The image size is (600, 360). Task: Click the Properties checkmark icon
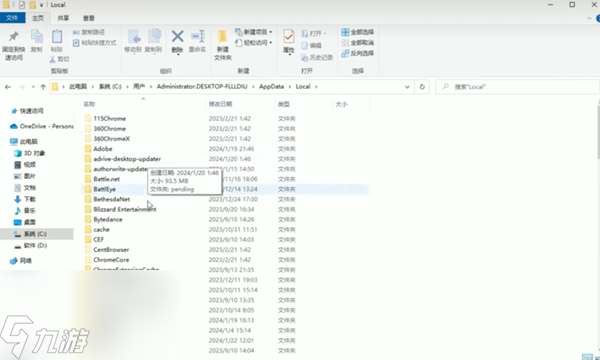point(289,37)
